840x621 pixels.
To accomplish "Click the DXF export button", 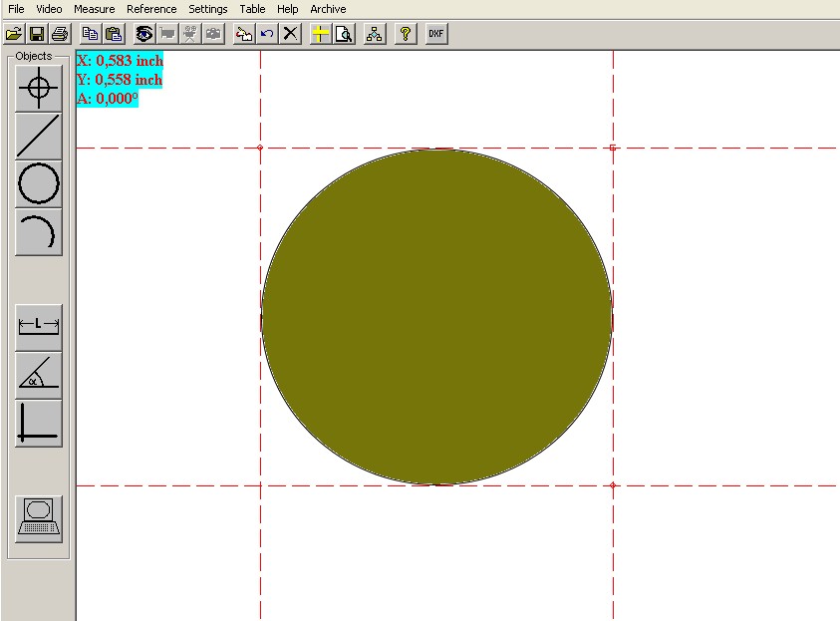I will point(435,33).
